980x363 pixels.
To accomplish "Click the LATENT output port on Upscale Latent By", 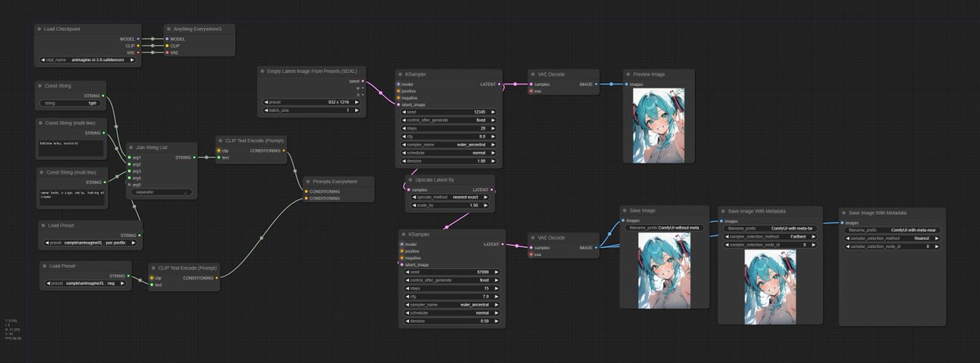I will [x=492, y=189].
